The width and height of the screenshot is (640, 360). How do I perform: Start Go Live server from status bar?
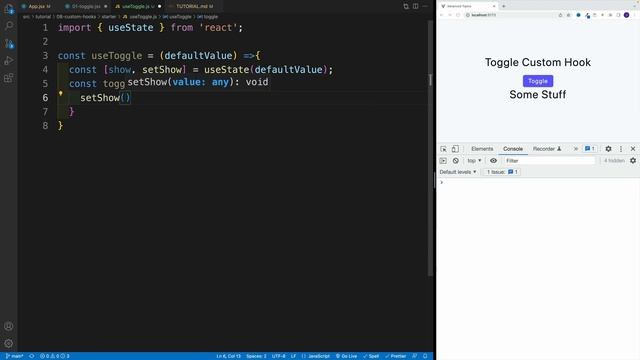pyautogui.click(x=346, y=356)
